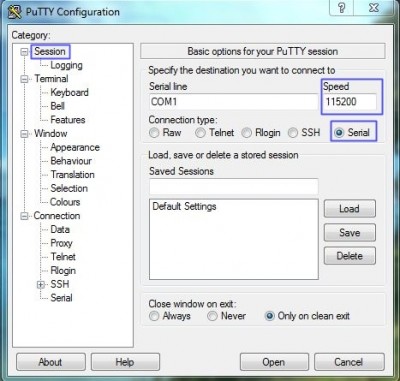
Task: Open the Appearance settings category
Action: point(75,147)
